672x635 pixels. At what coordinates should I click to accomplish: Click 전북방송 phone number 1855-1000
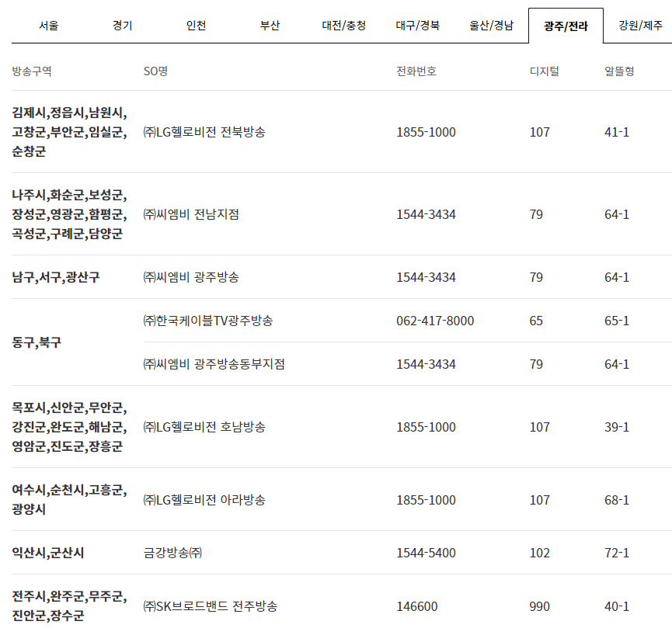pyautogui.click(x=426, y=132)
